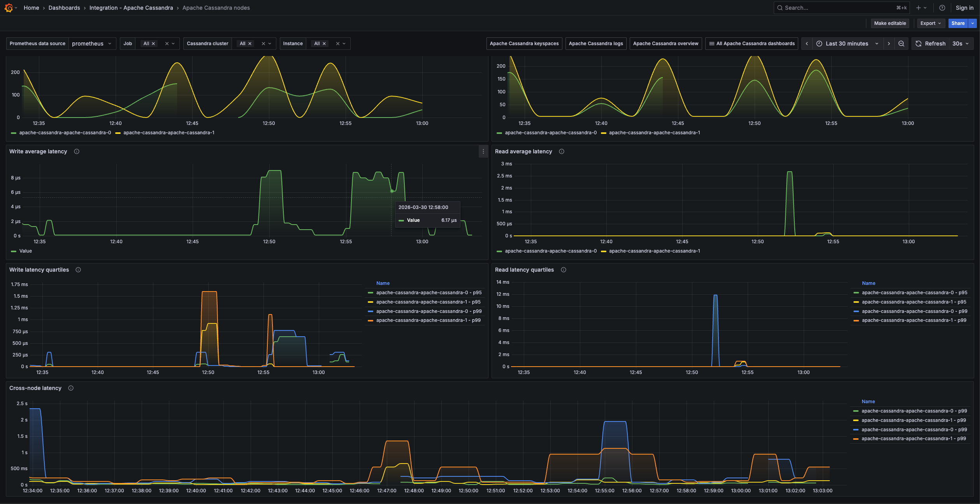The width and height of the screenshot is (980, 504).
Task: Open Apache Cassandra keyspaces dashboard link
Action: pos(524,44)
